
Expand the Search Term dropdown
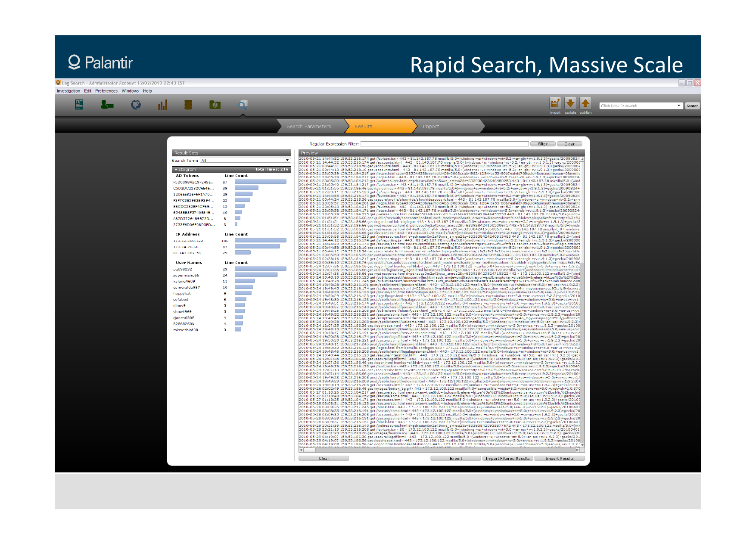coord(246,161)
